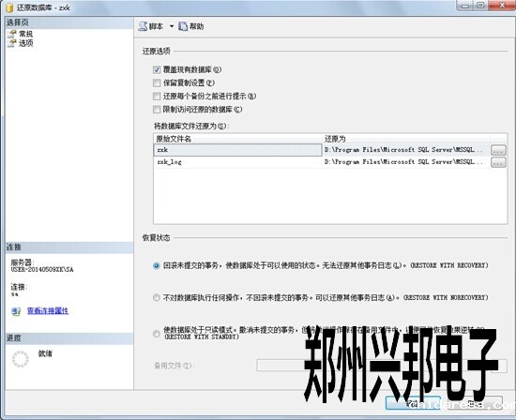Select RESTORE WITH STANDBY radio option

tap(157, 334)
